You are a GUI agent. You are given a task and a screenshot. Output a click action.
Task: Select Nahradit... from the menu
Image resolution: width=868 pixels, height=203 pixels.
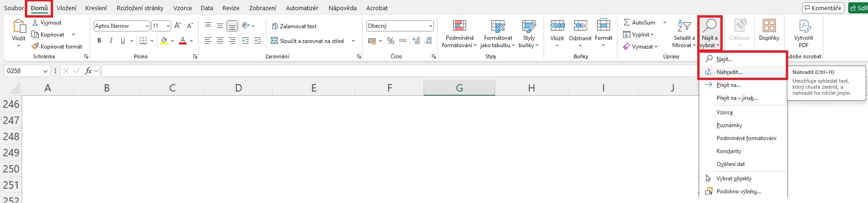coord(729,72)
